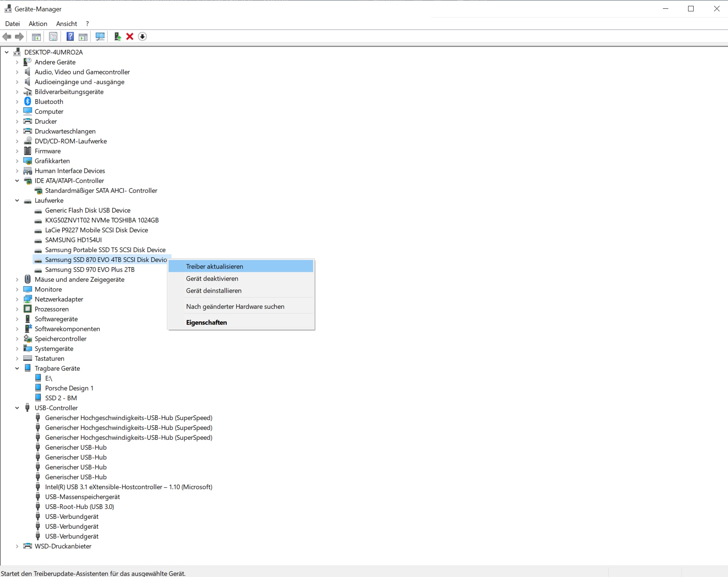Viewport: 728px width, 577px height.
Task: Select Samsung SSD 970 EVO Plus 2TB
Action: 90,270
